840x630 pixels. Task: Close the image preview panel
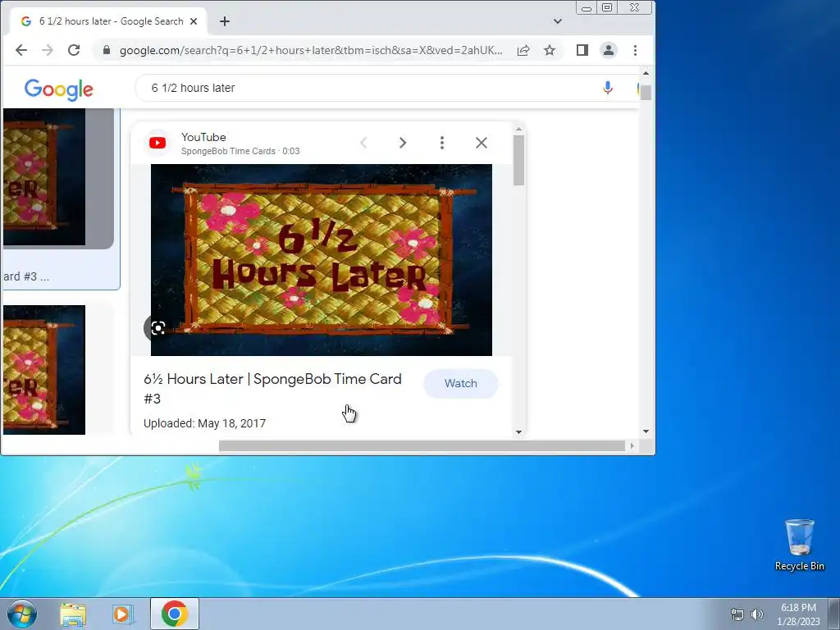pos(481,143)
